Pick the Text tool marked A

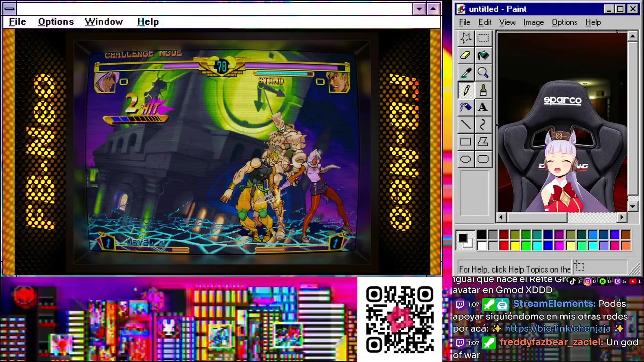pyautogui.click(x=483, y=107)
